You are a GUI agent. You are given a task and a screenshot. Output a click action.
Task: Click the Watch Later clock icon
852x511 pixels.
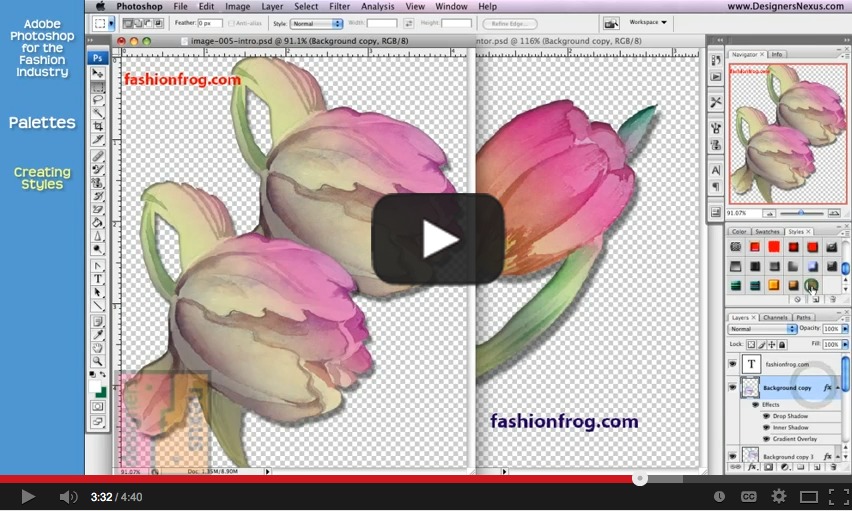(719, 496)
